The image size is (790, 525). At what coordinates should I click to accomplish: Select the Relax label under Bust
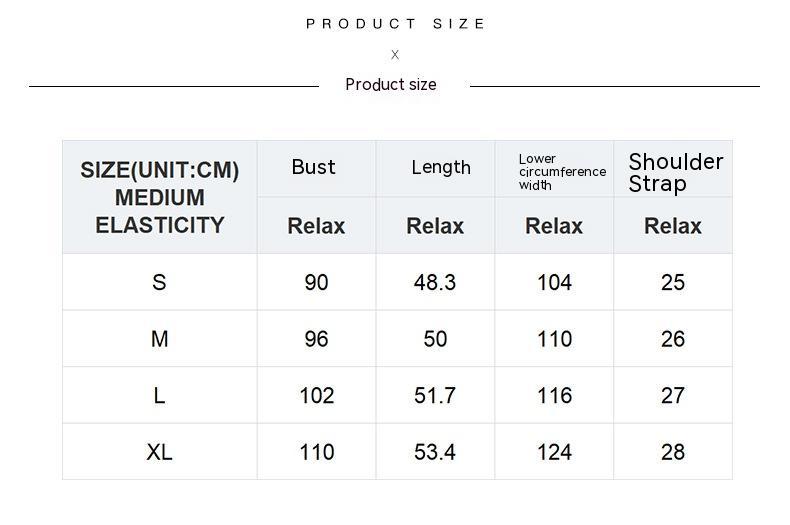(x=316, y=226)
